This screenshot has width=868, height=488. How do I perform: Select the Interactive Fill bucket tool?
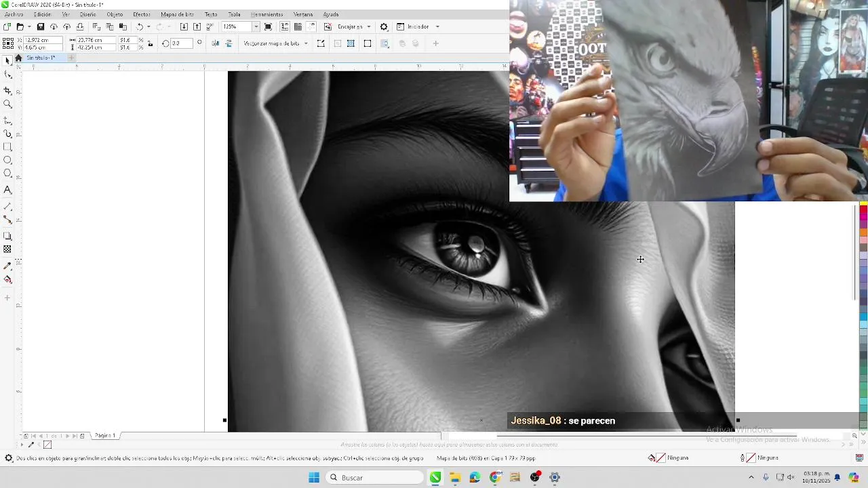point(7,279)
